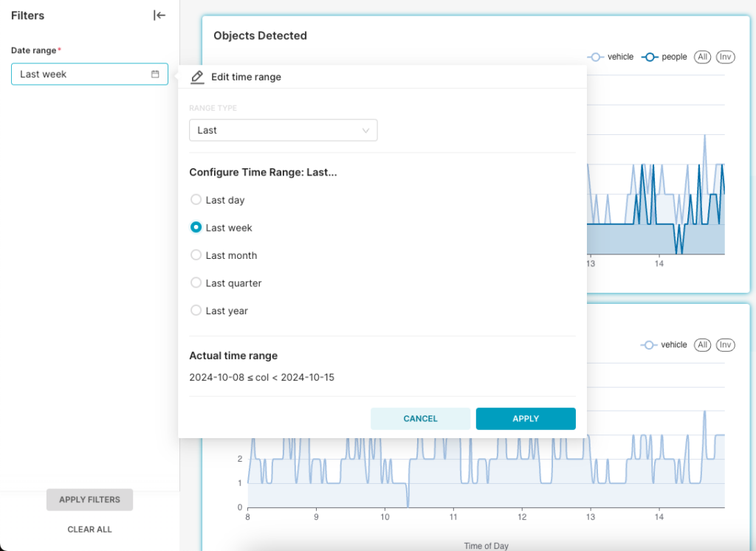Click the Apply button in time range popup

526,418
